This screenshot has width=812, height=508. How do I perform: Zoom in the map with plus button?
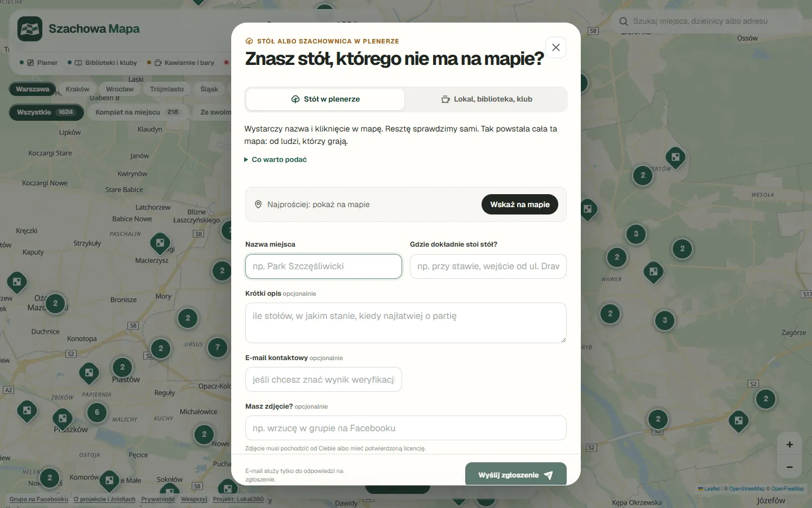(789, 445)
